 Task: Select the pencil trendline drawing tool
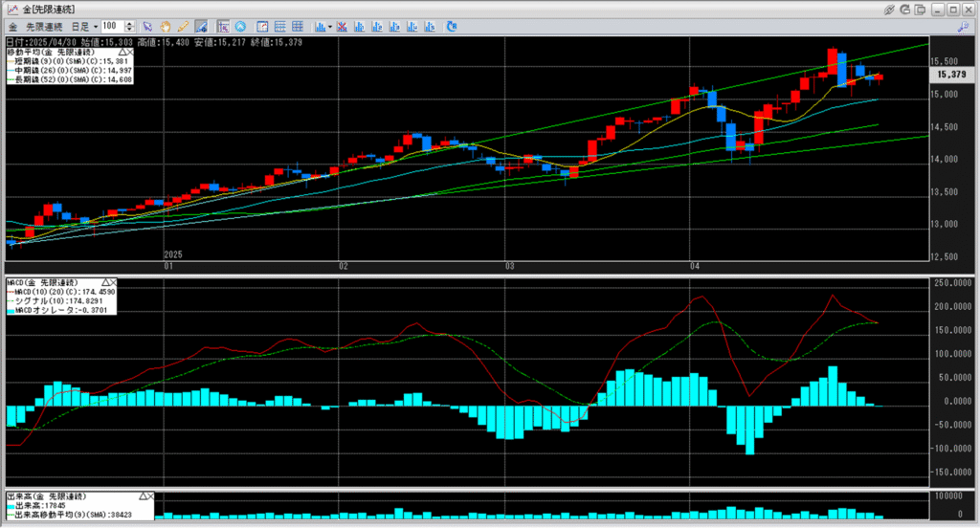(x=182, y=26)
